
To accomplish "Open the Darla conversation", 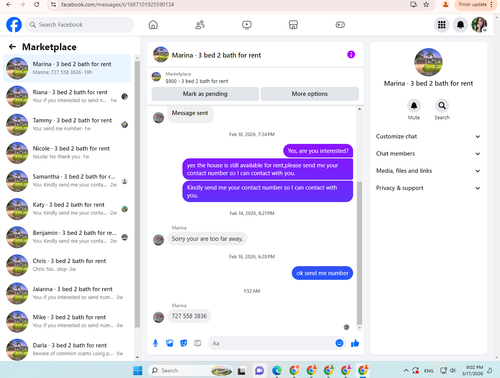I will (67, 349).
